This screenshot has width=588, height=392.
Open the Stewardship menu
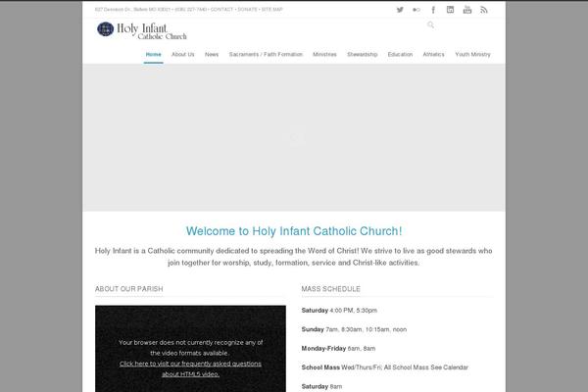[363, 55]
